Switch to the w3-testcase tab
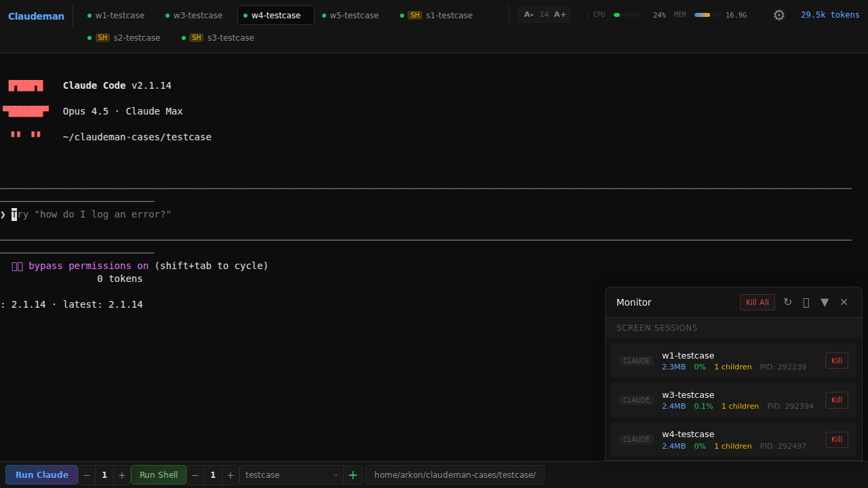 (x=193, y=15)
